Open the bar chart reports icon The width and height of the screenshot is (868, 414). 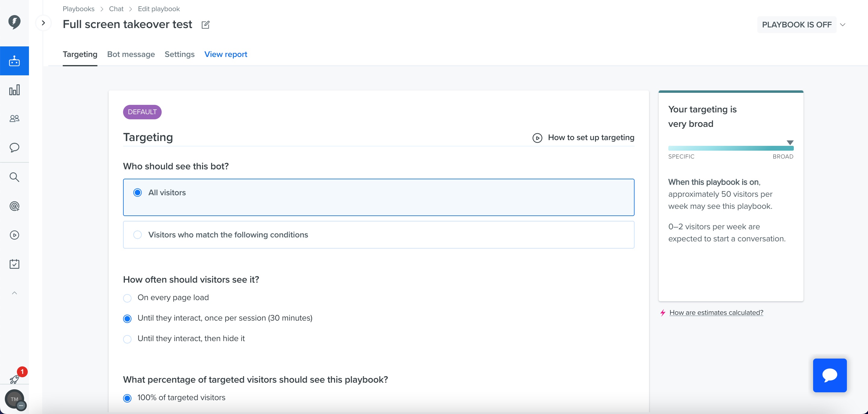tap(14, 90)
